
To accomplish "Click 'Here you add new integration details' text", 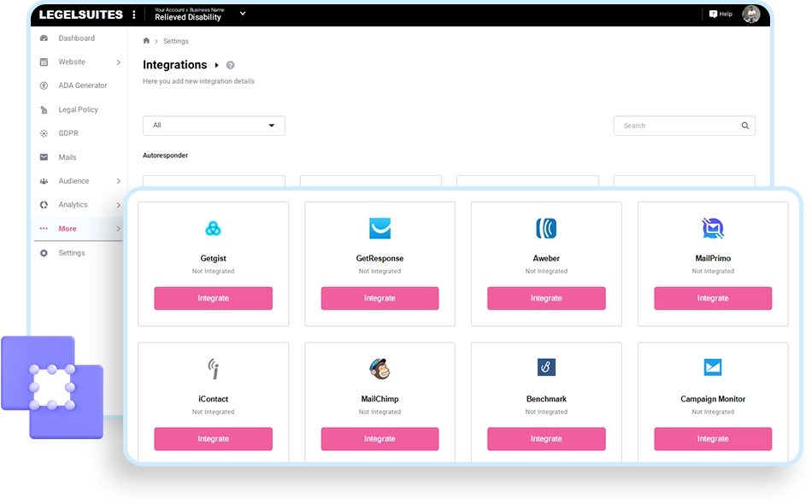I will (198, 81).
